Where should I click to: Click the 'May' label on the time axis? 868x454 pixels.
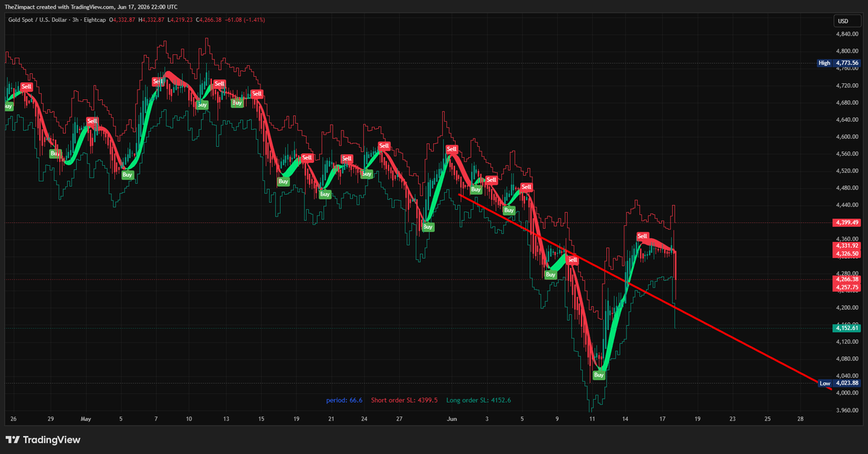86,419
